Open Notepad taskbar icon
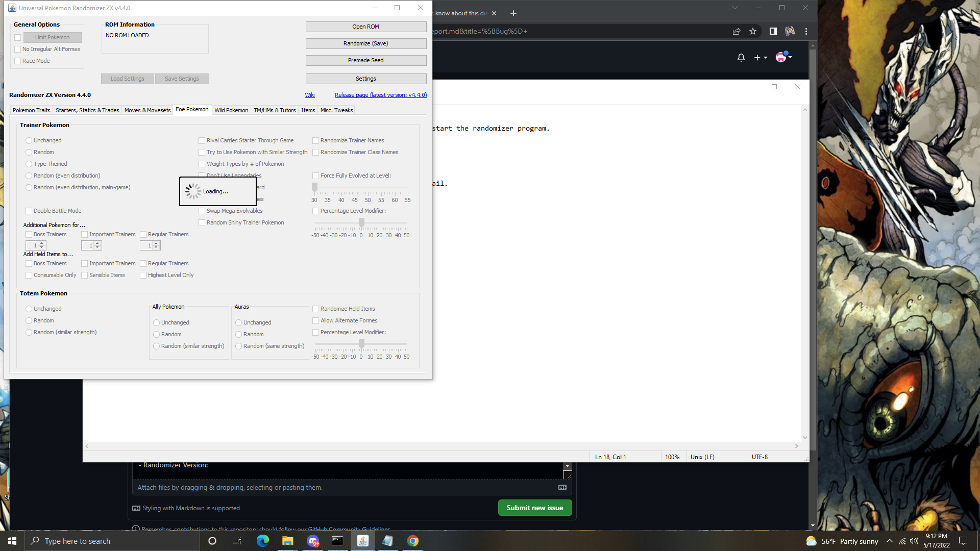This screenshot has height=551, width=980. (x=388, y=541)
